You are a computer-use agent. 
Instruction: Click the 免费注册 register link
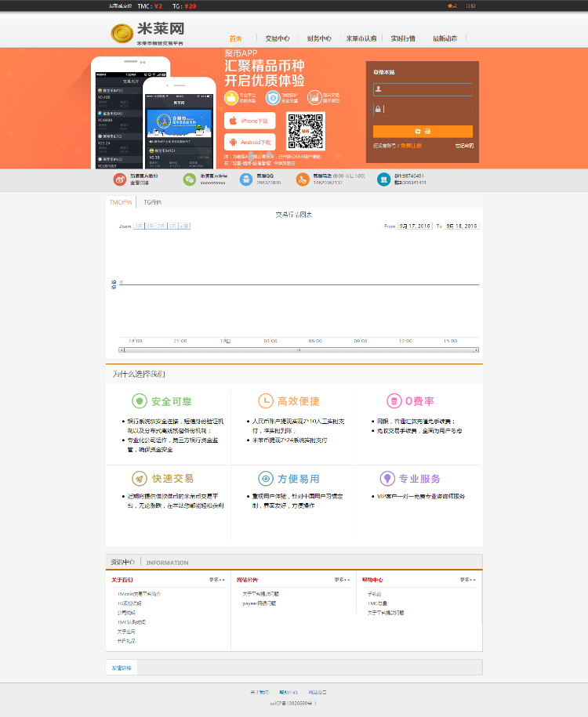coord(411,146)
